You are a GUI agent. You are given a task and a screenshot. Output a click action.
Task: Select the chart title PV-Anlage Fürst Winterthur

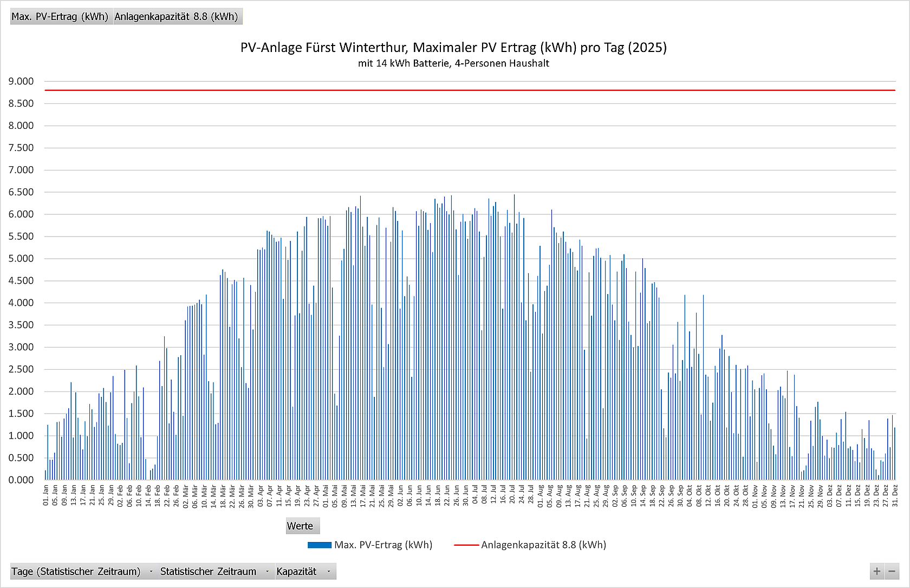(x=453, y=48)
